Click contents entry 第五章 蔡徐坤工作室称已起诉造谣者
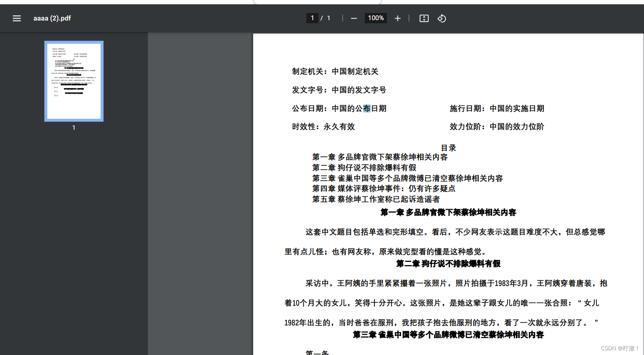The width and height of the screenshot is (644, 355). [x=376, y=199]
